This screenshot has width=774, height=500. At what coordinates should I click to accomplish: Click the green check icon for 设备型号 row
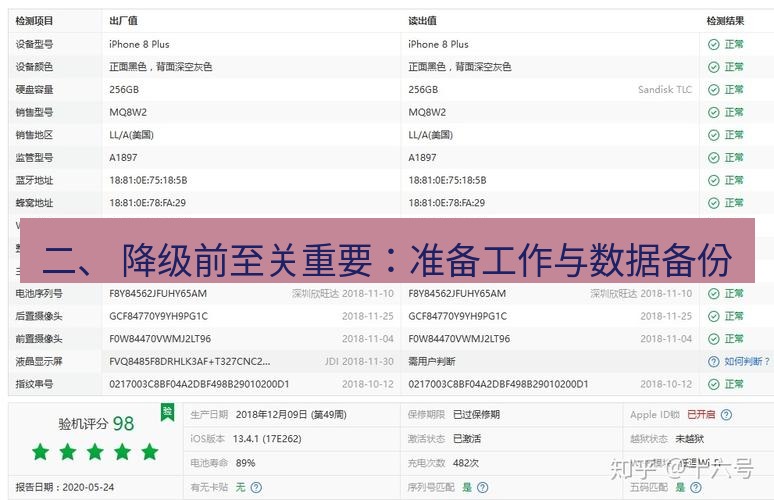pos(713,44)
